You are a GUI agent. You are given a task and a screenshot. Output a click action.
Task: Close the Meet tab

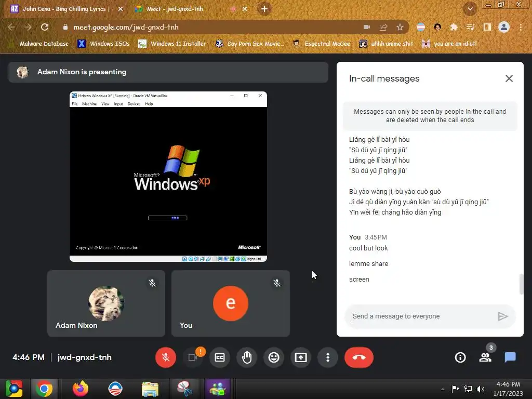coord(245,9)
